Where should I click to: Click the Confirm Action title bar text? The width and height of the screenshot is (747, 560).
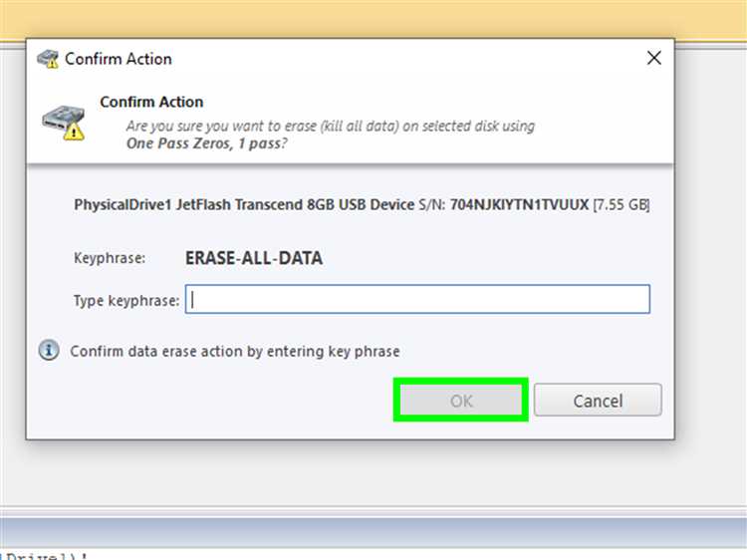[x=119, y=59]
